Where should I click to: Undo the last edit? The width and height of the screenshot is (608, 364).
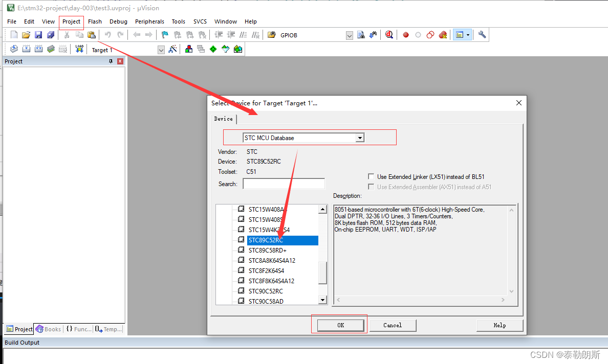(108, 35)
